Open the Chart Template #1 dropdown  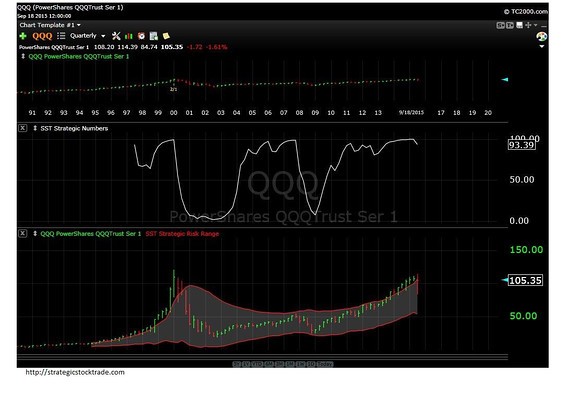pyautogui.click(x=50, y=25)
